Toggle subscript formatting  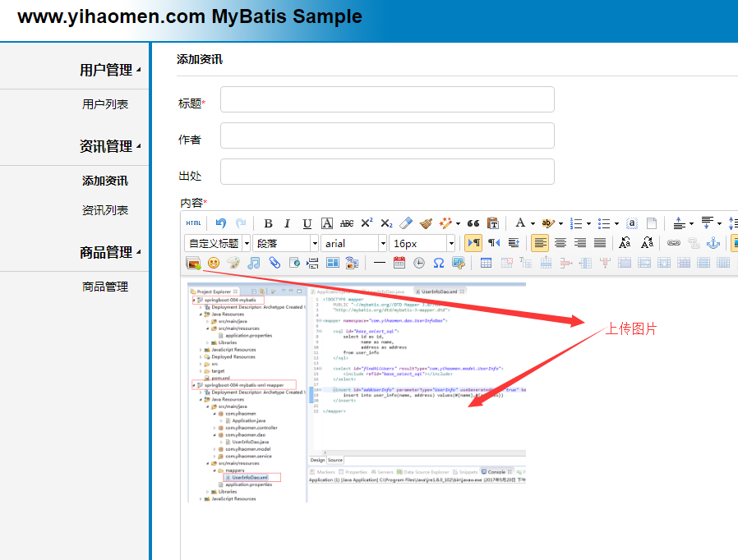(x=386, y=223)
